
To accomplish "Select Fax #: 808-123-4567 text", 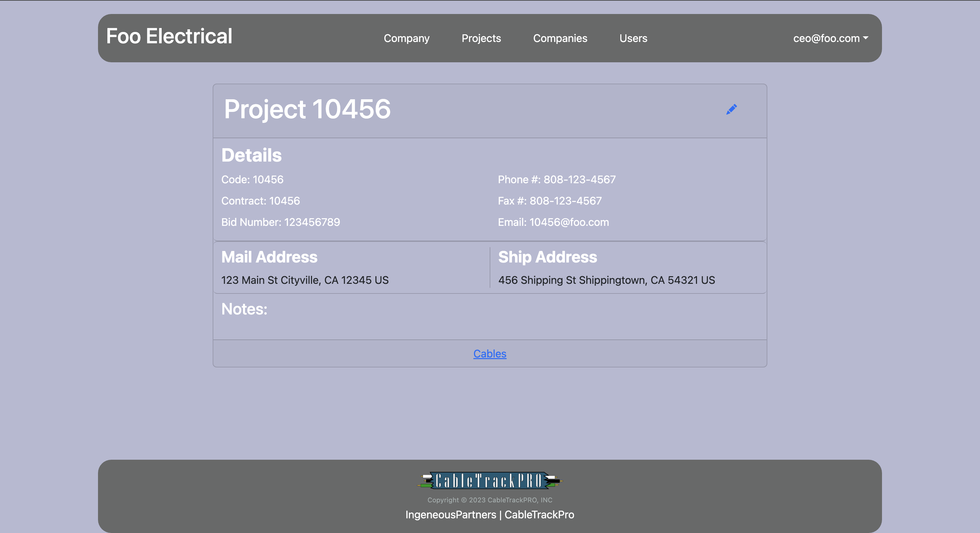I will click(550, 201).
